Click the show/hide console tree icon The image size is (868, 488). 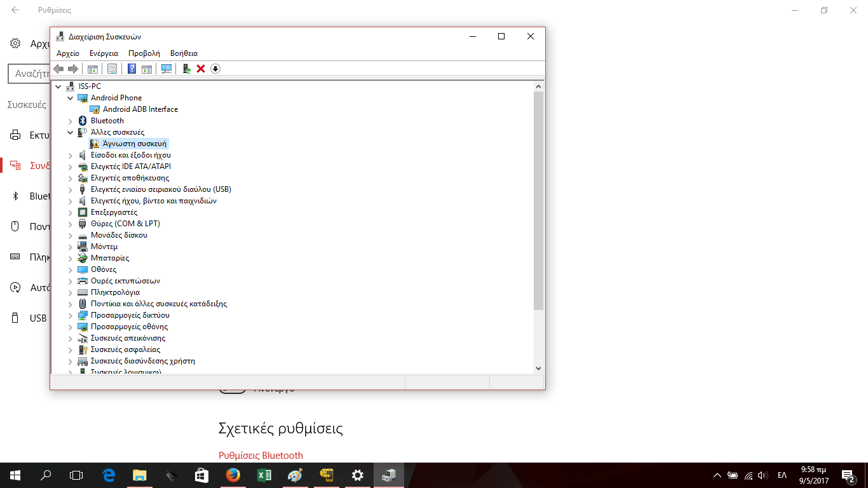coord(93,69)
